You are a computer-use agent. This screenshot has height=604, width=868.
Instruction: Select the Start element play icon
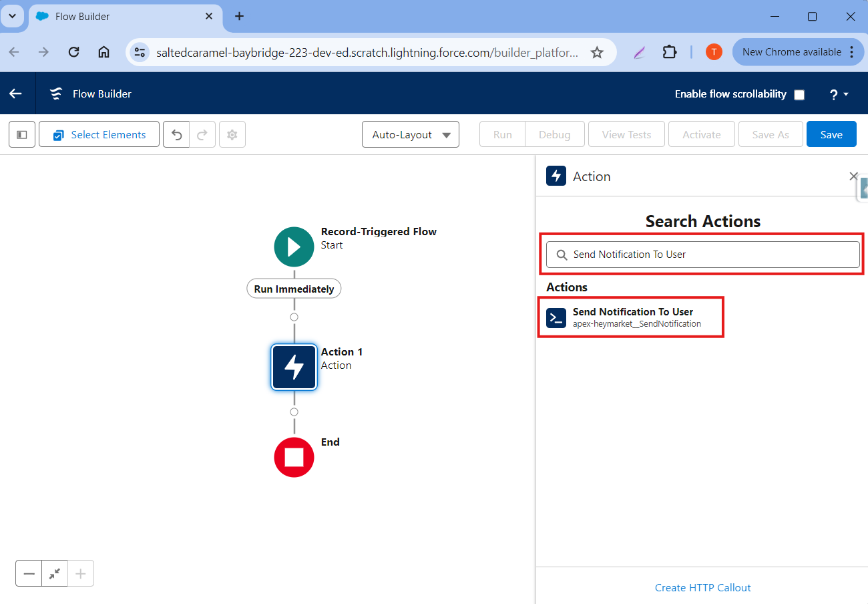294,247
